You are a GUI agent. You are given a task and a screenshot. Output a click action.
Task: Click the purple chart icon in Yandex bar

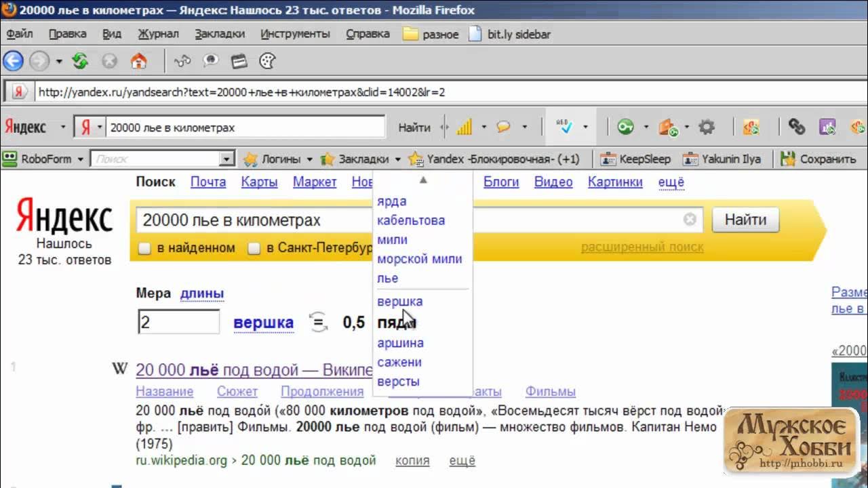tap(827, 127)
